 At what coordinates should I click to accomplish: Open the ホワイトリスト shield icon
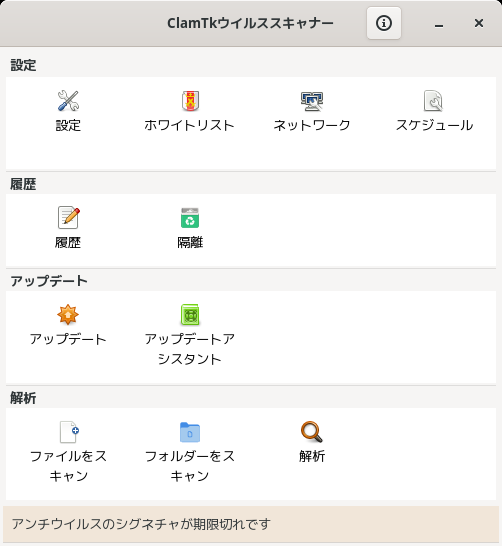pos(190,101)
